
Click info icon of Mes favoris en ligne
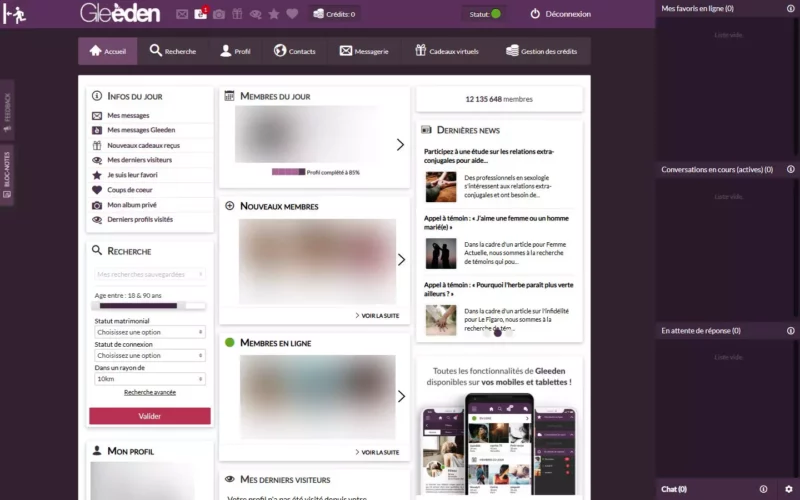(790, 8)
